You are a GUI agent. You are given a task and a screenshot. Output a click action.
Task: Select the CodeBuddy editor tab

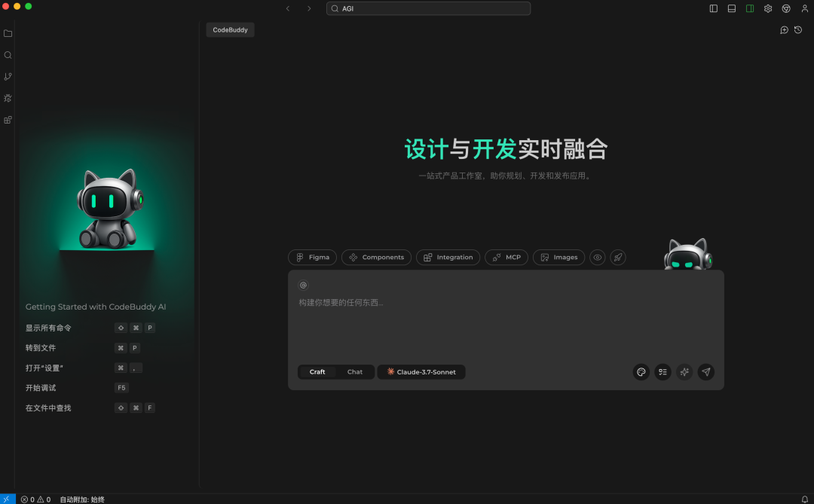230,29
